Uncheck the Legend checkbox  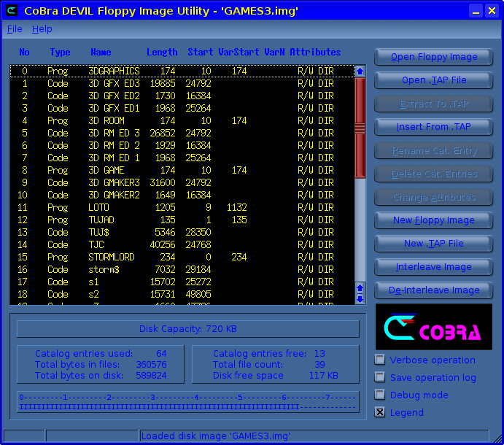coord(380,412)
